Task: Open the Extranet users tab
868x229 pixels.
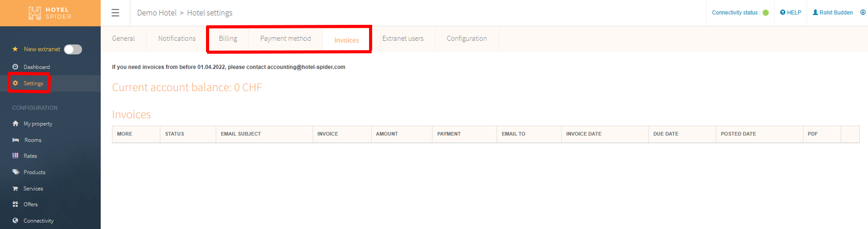Action: [403, 38]
